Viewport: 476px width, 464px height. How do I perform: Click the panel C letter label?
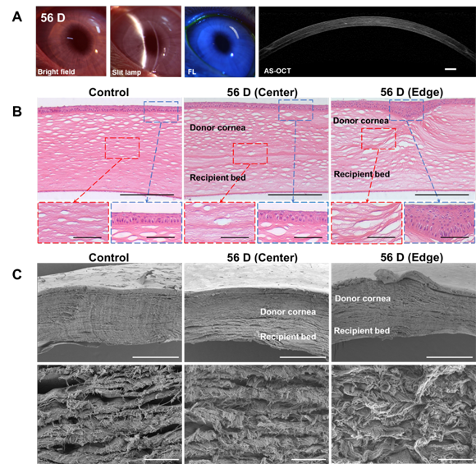pos(17,274)
